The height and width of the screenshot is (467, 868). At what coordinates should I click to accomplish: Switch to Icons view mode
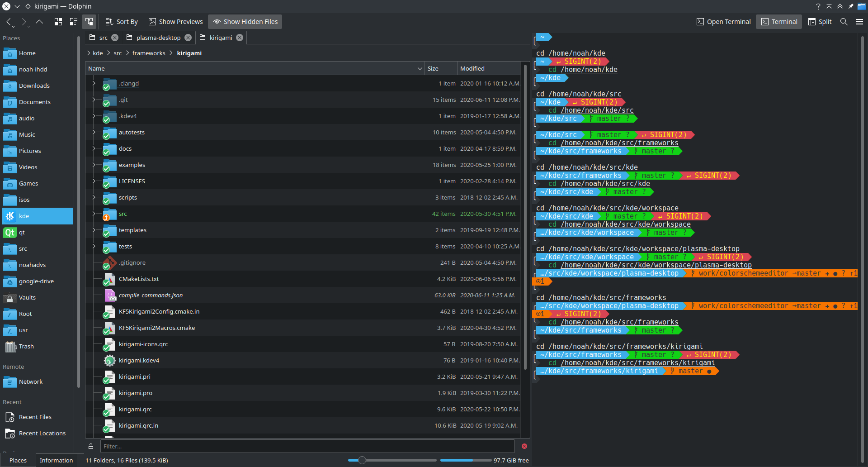coord(58,22)
